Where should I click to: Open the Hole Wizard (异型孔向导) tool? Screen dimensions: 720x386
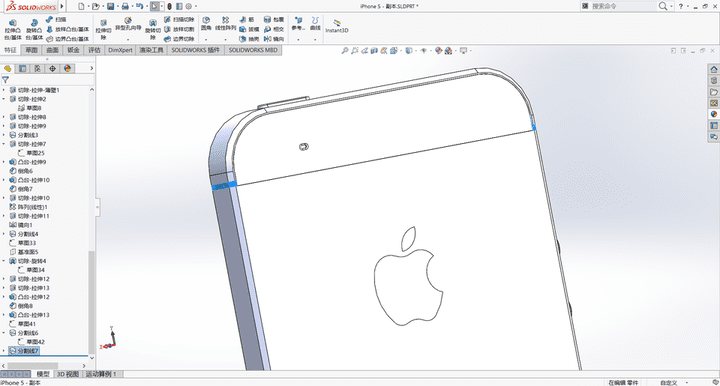tap(128, 24)
